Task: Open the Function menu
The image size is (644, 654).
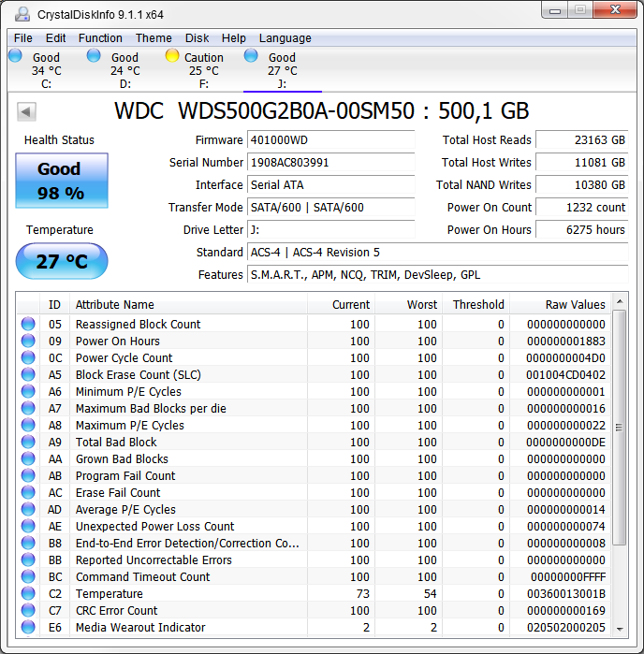Action: [x=100, y=38]
